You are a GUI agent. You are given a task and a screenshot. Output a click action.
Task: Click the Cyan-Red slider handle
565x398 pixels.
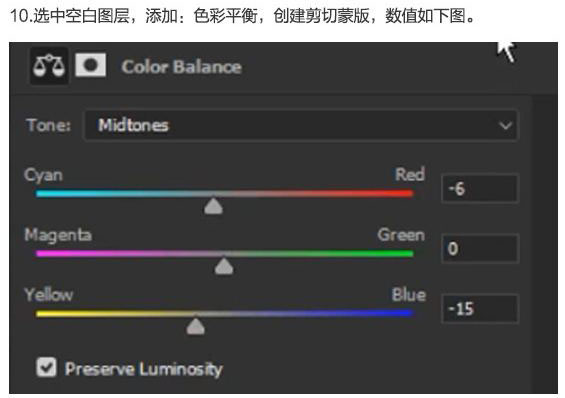tap(213, 206)
